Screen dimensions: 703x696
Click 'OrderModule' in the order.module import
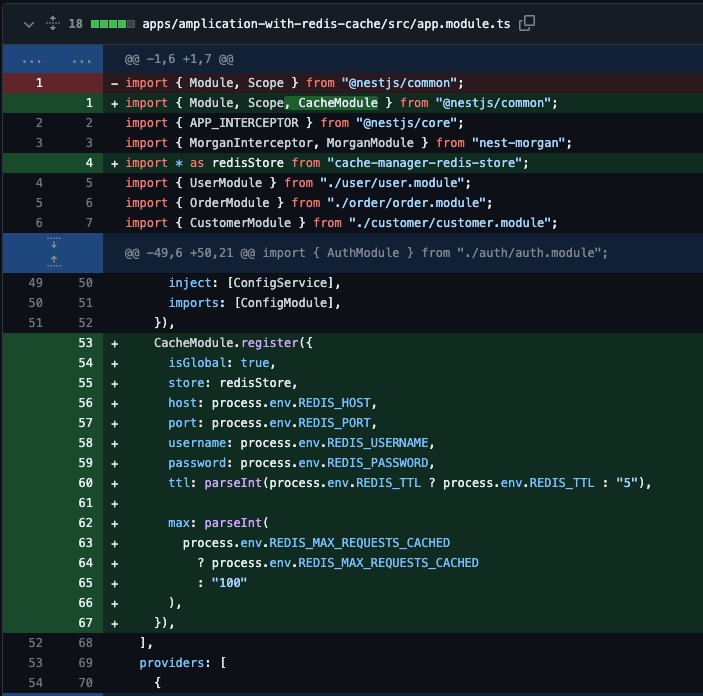(x=229, y=203)
